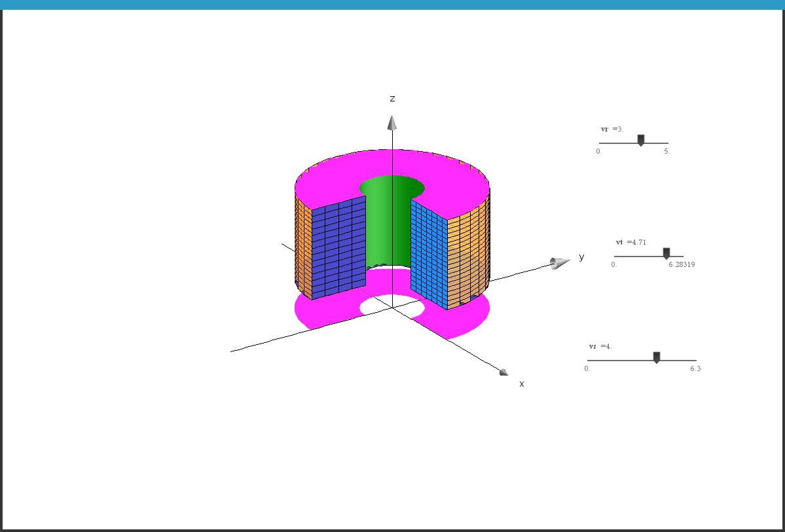Click the y axis label
This screenshot has height=532, width=785.
[x=581, y=257]
